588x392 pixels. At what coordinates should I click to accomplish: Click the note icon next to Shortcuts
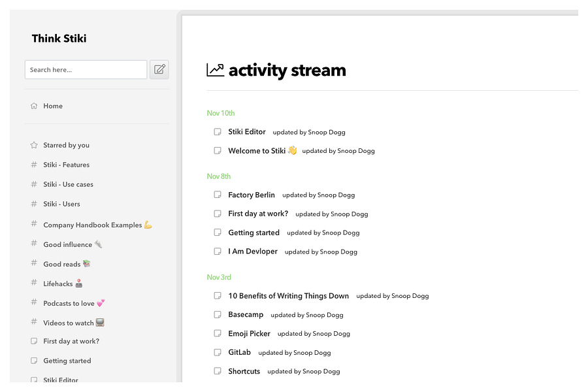218,371
